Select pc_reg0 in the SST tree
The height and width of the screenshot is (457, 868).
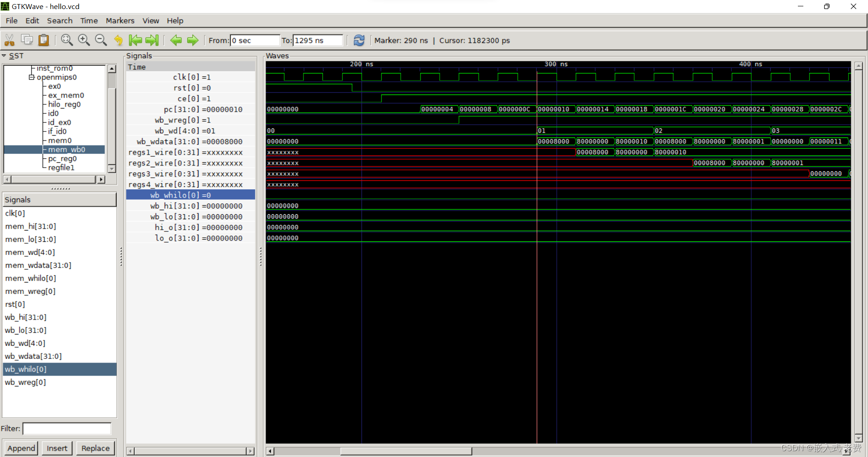tap(62, 159)
